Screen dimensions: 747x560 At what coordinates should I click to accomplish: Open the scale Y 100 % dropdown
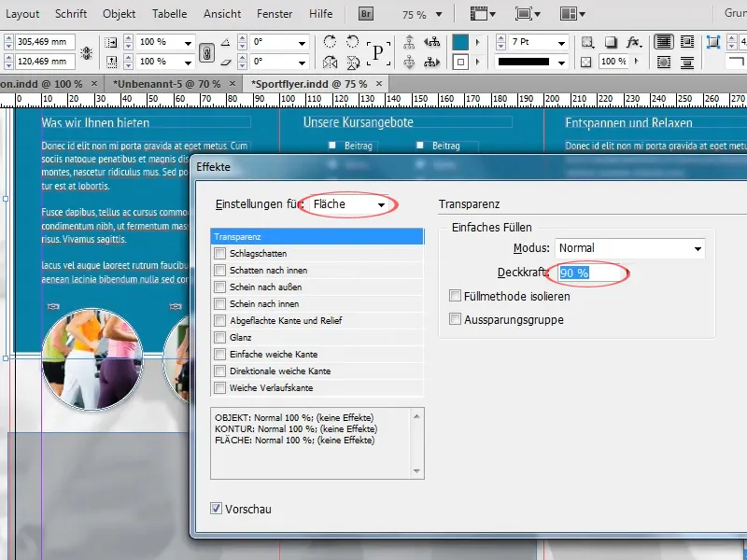pos(189,63)
